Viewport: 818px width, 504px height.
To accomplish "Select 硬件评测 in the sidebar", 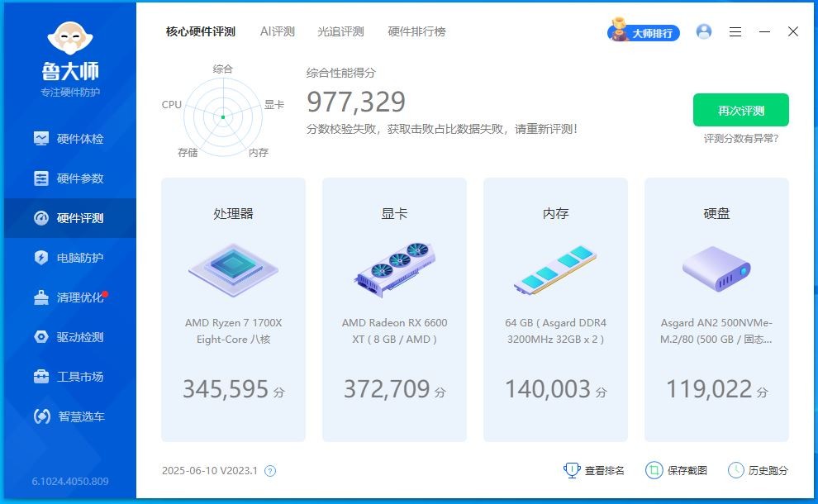I will [70, 217].
